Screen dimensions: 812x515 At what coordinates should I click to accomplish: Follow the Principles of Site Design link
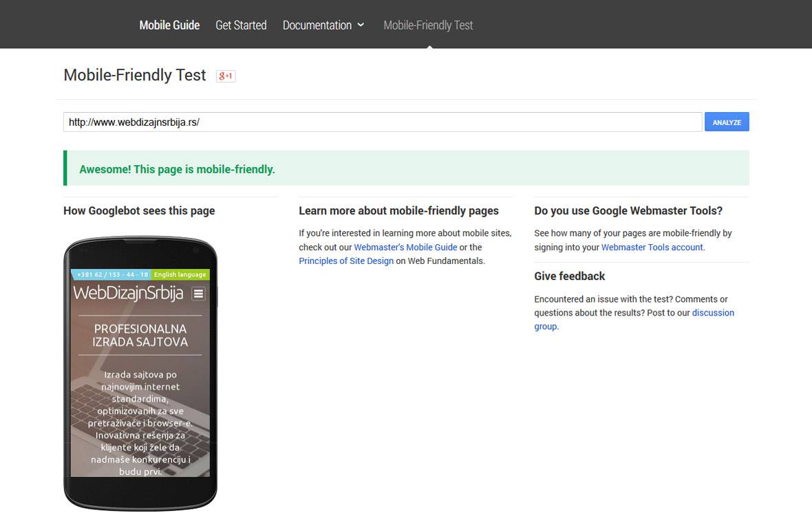(x=346, y=261)
